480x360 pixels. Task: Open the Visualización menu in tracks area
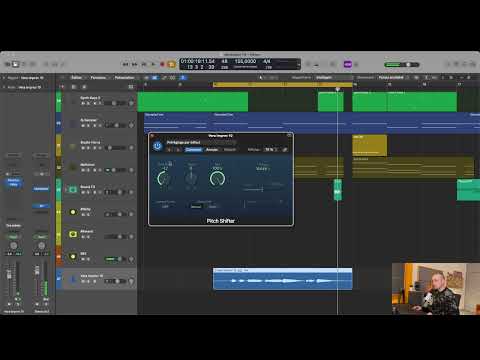click(x=125, y=78)
